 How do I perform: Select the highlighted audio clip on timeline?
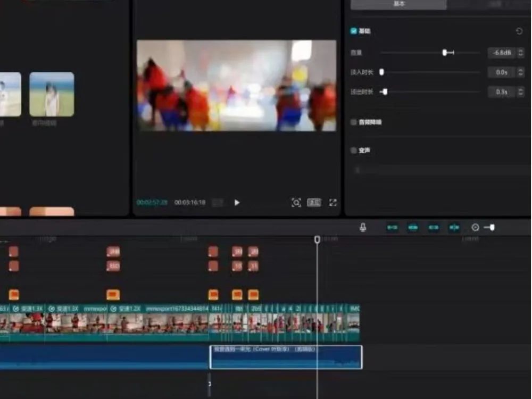coord(286,357)
